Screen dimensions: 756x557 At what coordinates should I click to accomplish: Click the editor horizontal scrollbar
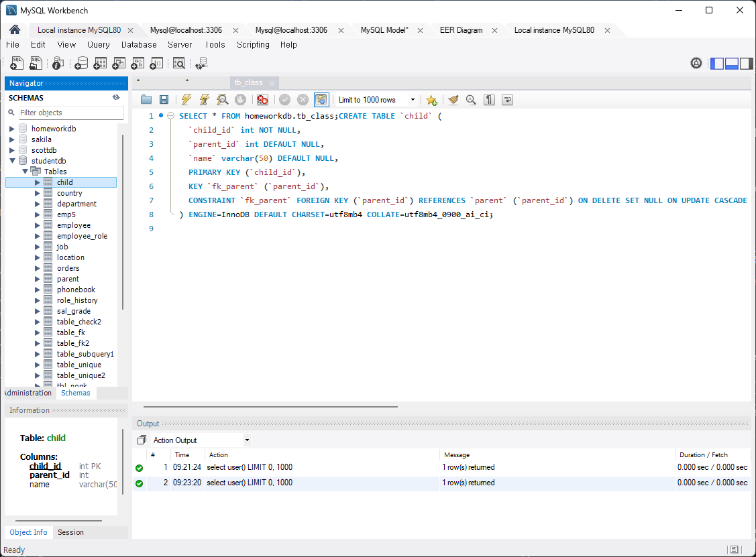(x=270, y=407)
